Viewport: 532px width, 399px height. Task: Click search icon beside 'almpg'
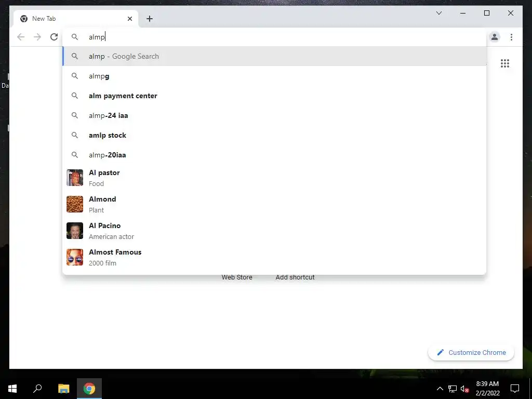point(75,76)
